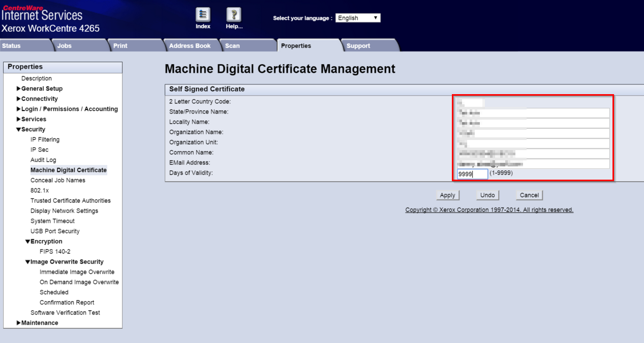Apply the self signed certificate settings

point(447,195)
